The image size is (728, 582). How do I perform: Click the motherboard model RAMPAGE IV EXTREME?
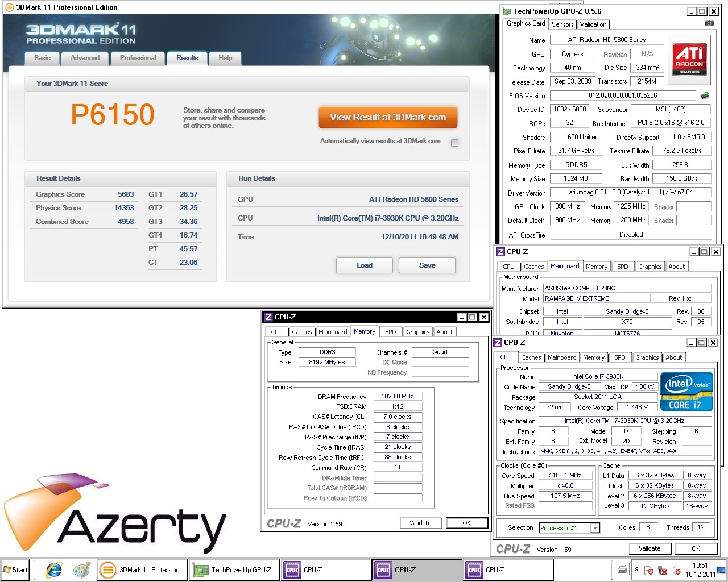(597, 298)
